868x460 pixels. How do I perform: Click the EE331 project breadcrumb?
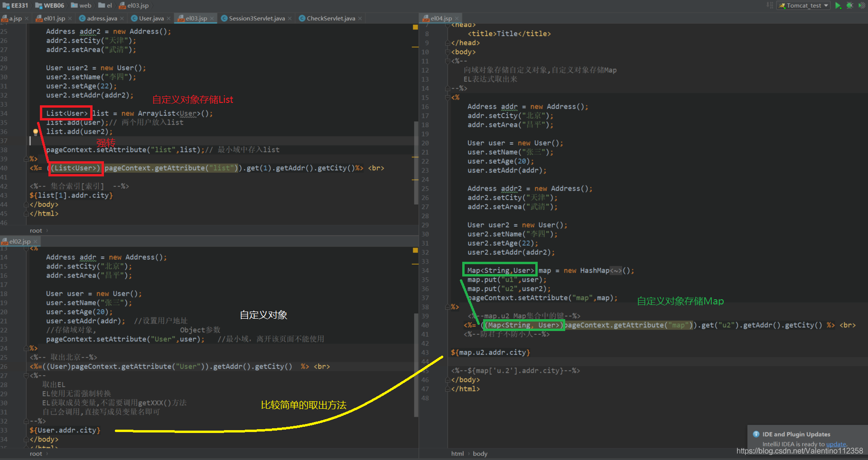[16, 5]
